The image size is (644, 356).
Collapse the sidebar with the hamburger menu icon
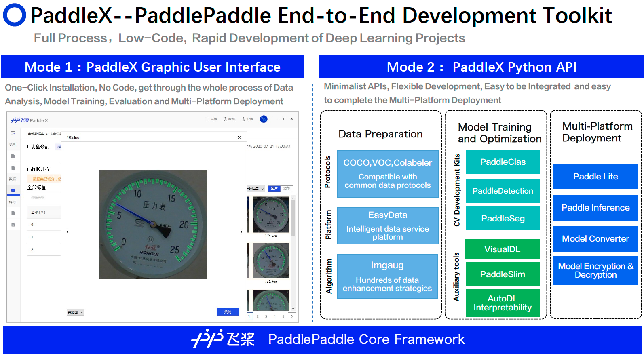[x=13, y=133]
